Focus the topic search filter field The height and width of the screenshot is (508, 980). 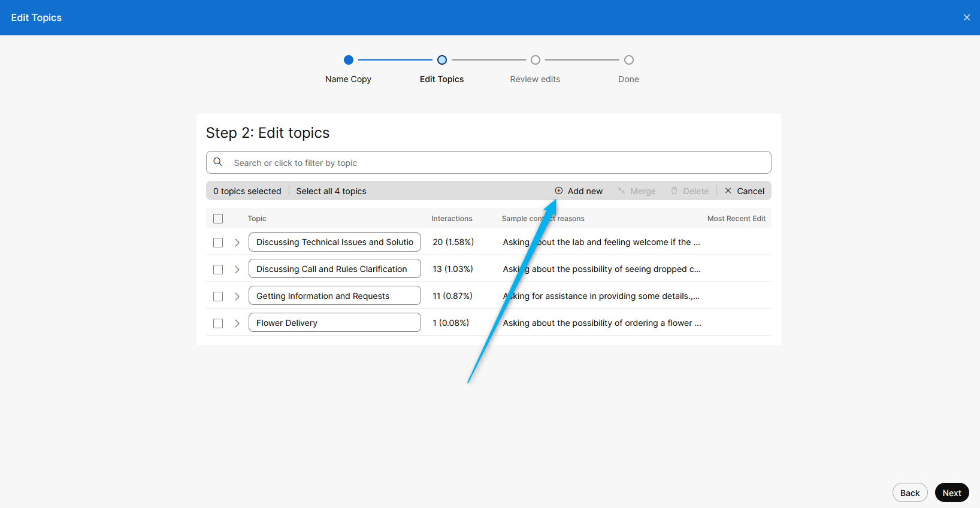(x=497, y=163)
